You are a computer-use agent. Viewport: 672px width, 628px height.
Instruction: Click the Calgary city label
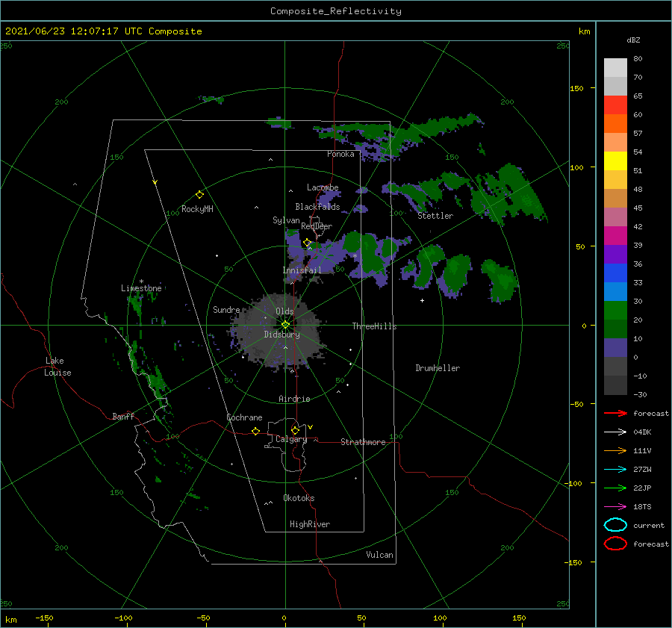291,439
